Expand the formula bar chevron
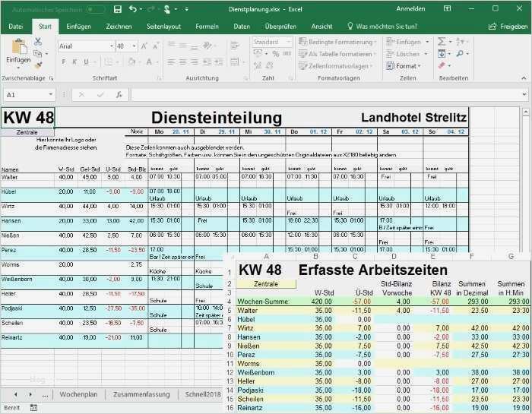The width and height of the screenshot is (532, 414). [x=524, y=95]
